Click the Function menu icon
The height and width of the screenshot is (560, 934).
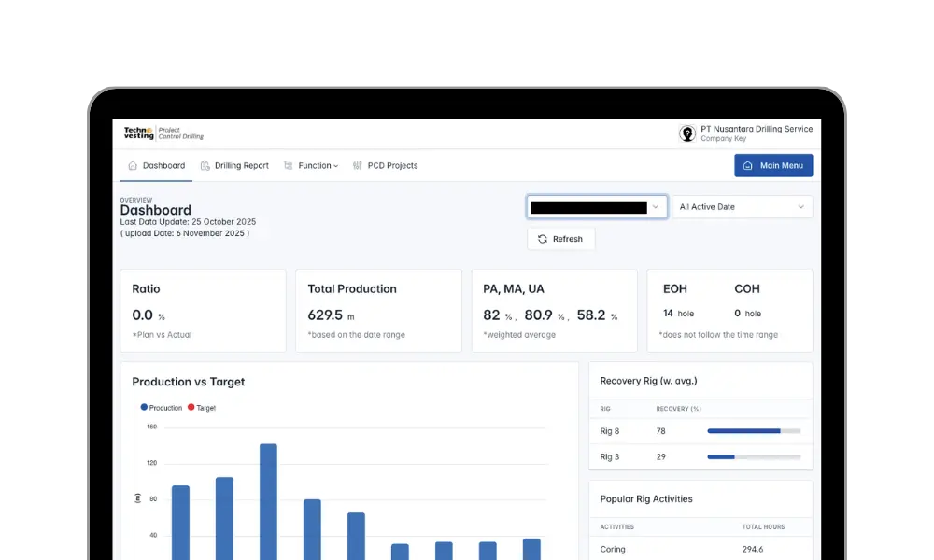pyautogui.click(x=289, y=166)
